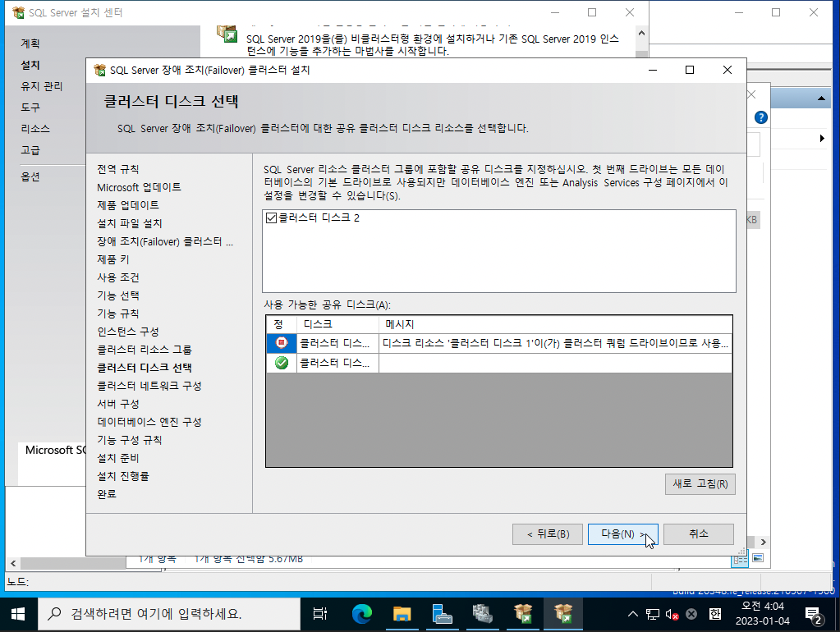The width and height of the screenshot is (840, 632).
Task: Open 유지 관리 in SQL Server 설치 센터
Action: (42, 86)
